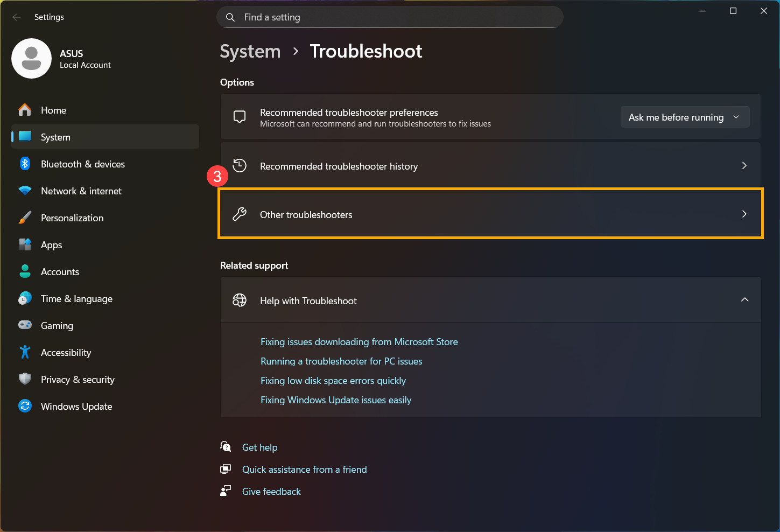This screenshot has height=532, width=780.
Task: Click the Get help link
Action: coord(260,447)
